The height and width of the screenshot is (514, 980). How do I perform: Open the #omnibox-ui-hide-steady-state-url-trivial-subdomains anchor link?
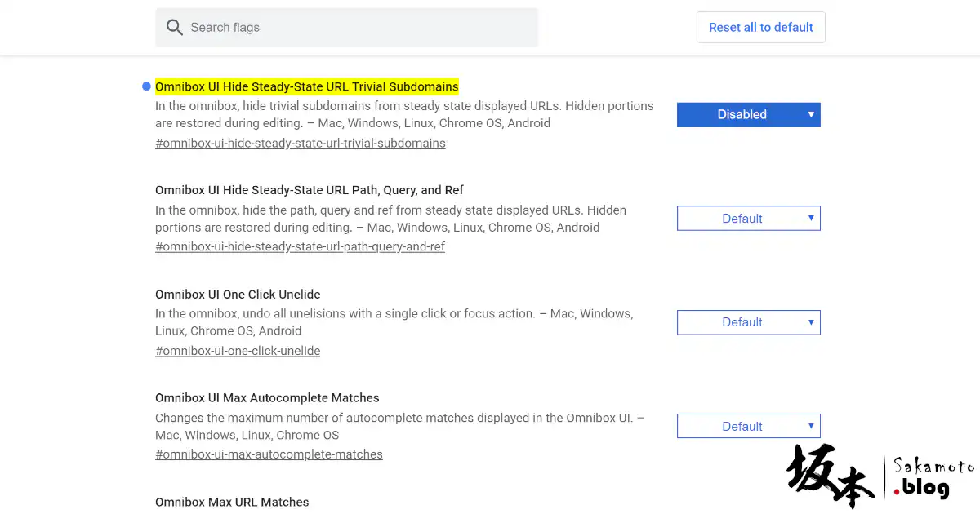click(x=300, y=143)
